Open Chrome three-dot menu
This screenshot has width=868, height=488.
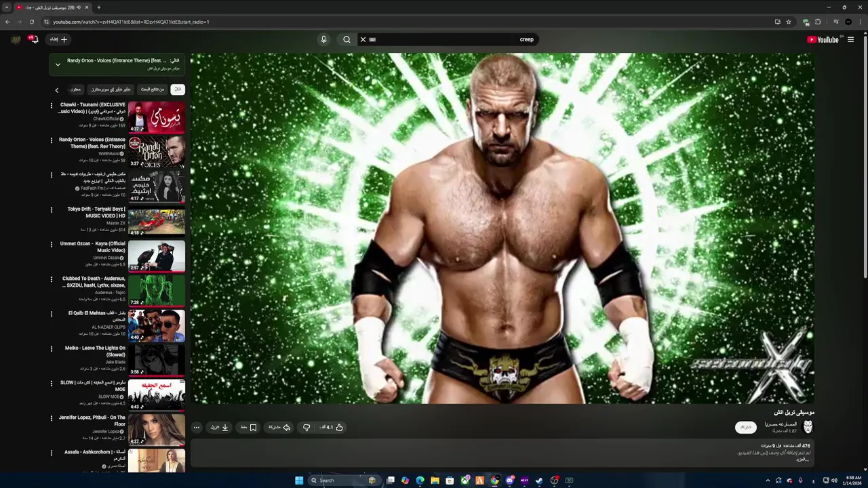(861, 22)
